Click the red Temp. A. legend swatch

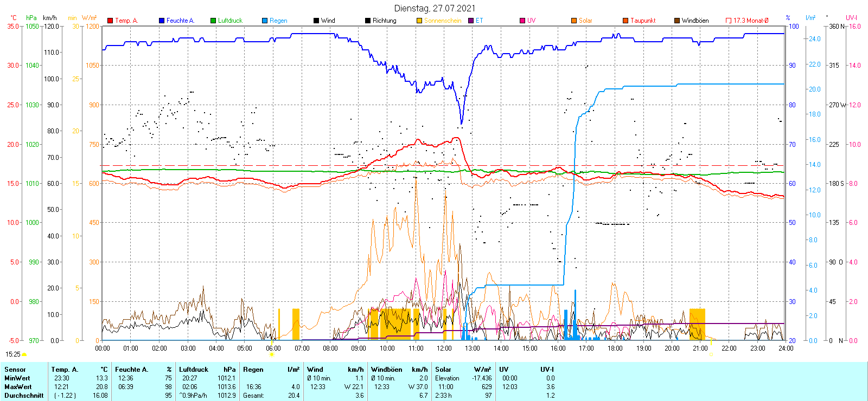tap(110, 21)
